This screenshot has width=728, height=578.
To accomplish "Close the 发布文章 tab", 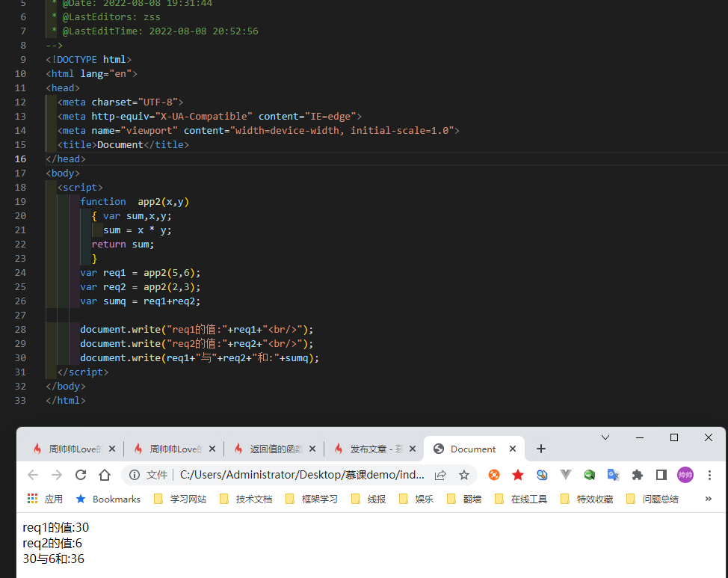I will 413,449.
